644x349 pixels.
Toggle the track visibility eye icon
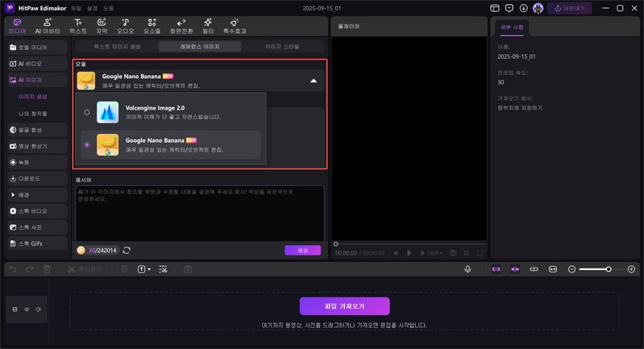(27, 309)
